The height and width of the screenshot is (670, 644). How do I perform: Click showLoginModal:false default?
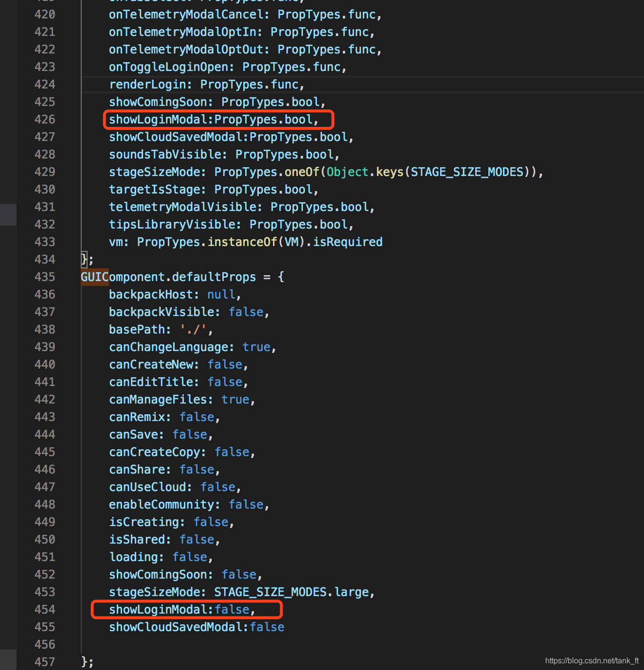[182, 610]
